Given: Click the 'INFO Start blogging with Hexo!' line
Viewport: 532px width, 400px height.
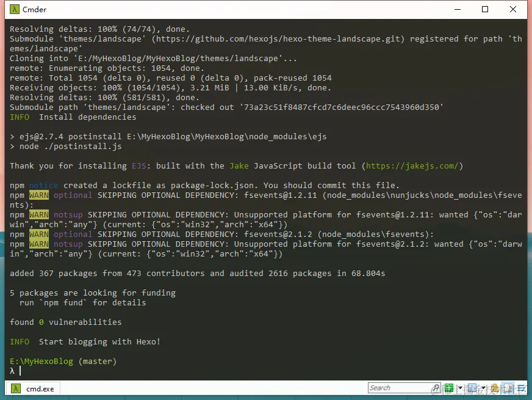Looking at the screenshot, I should (85, 341).
